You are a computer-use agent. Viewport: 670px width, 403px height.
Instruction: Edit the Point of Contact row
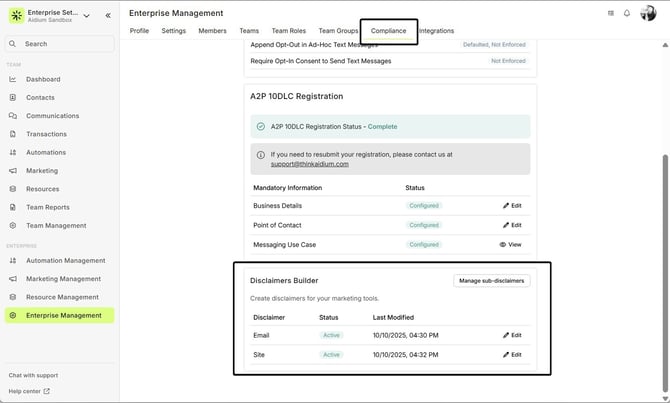[511, 225]
